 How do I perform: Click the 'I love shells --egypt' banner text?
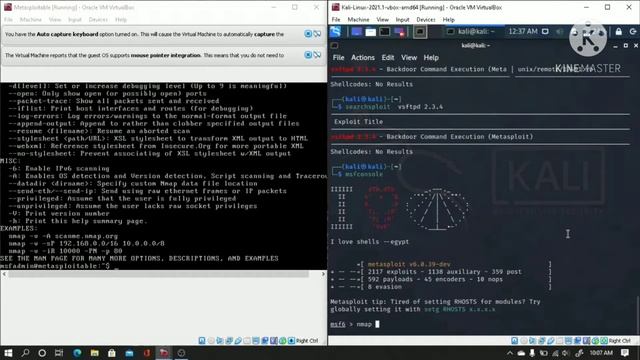click(369, 242)
